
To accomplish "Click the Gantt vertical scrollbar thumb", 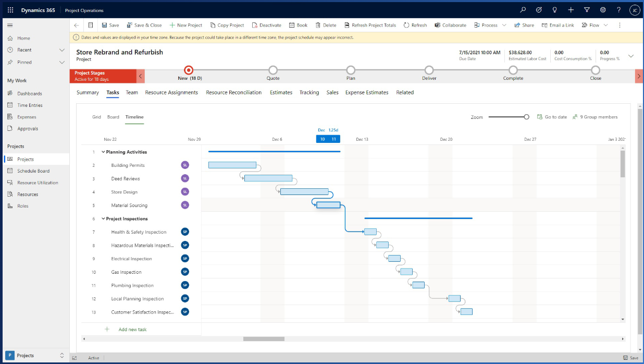I will [x=623, y=164].
